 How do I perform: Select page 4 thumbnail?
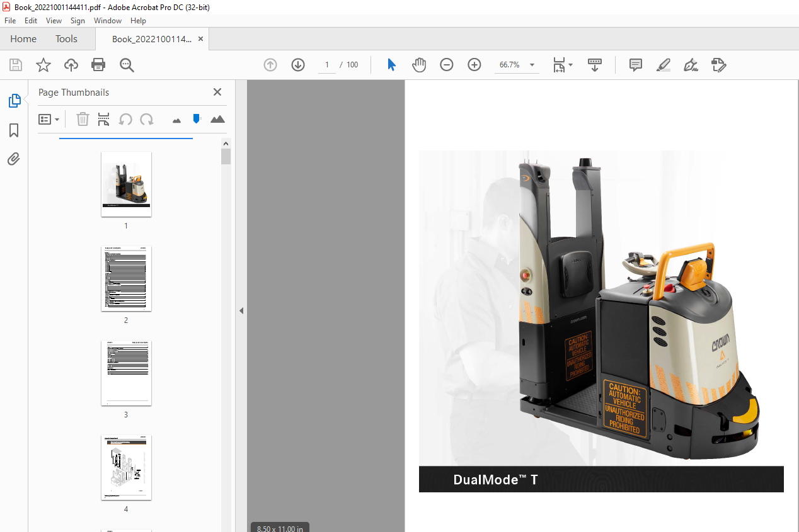[126, 467]
